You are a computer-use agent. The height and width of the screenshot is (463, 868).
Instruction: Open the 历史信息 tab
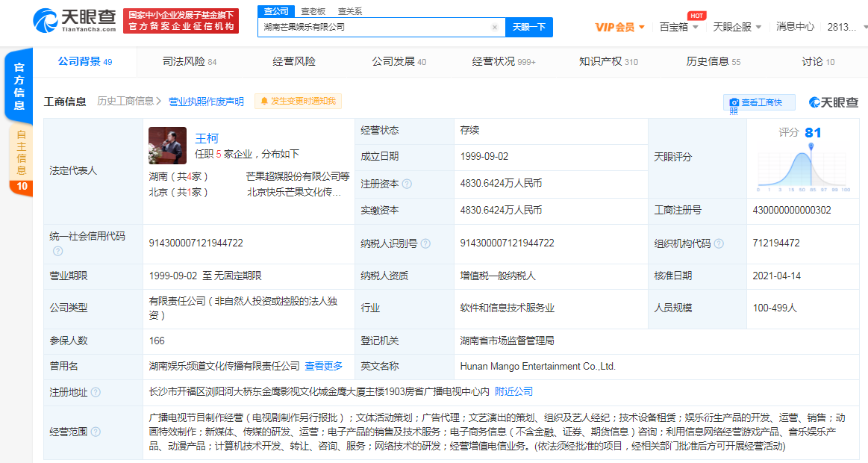pyautogui.click(x=713, y=61)
